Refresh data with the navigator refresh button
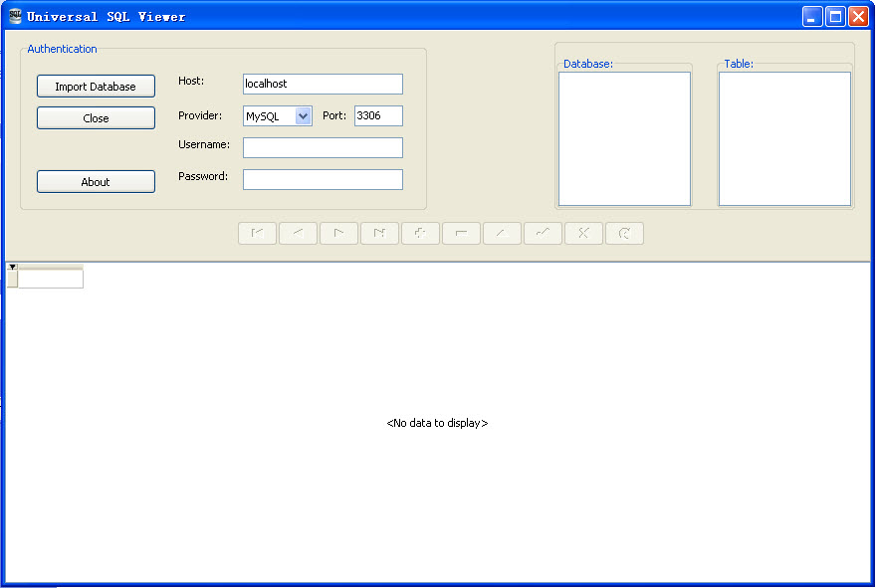The height and width of the screenshot is (588, 876). coord(625,233)
